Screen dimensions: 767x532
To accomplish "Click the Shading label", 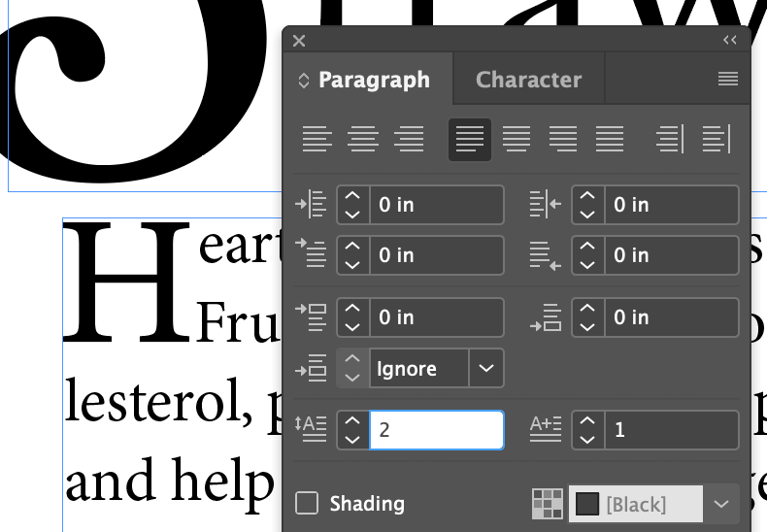I will [367, 504].
